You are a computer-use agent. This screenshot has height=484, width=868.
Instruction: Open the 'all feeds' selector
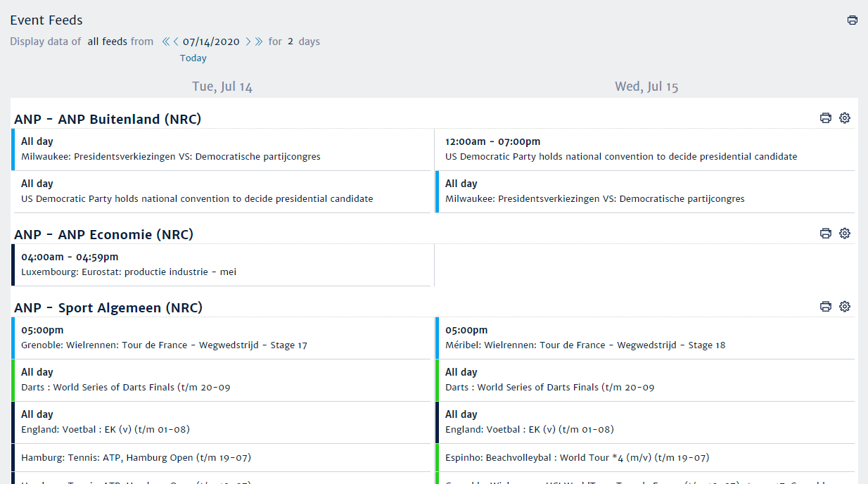pyautogui.click(x=108, y=42)
